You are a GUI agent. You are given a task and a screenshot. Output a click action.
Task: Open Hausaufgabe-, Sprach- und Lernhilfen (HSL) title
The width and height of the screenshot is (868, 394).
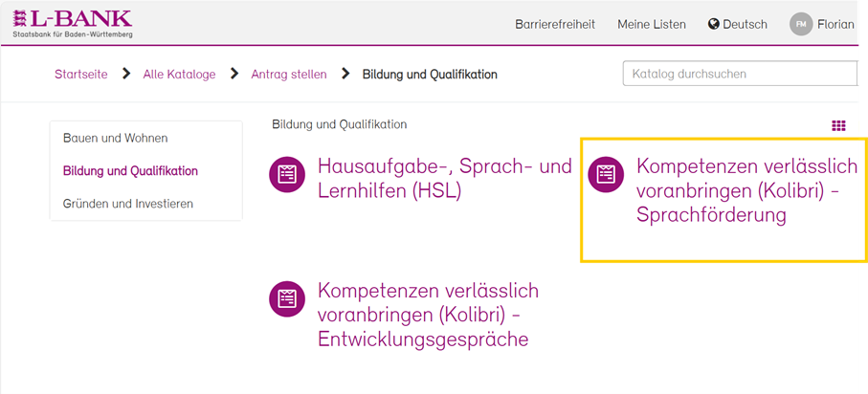[444, 179]
